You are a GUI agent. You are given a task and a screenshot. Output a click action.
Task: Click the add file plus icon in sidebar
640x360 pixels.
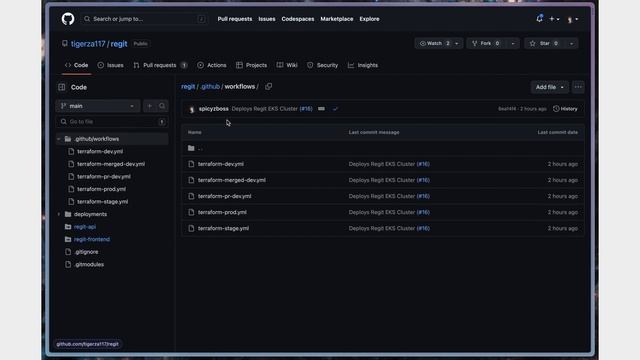click(x=149, y=106)
